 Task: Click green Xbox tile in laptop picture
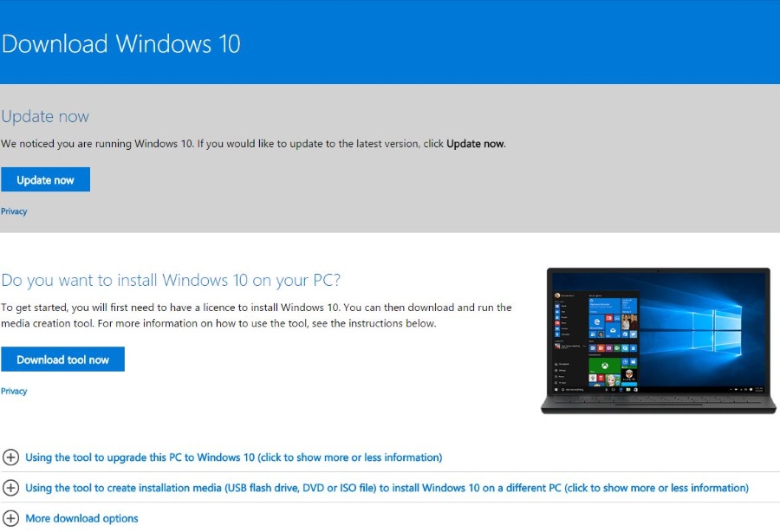[x=604, y=366]
